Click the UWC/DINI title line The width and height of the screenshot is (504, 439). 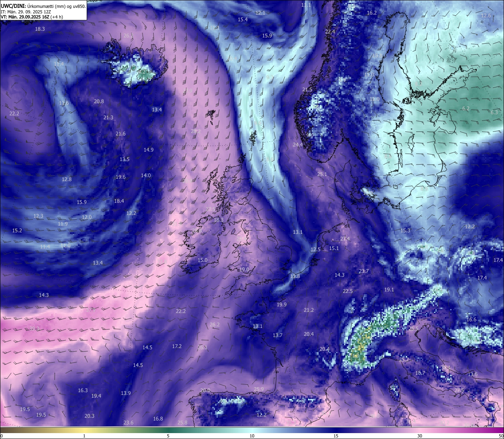43,6
